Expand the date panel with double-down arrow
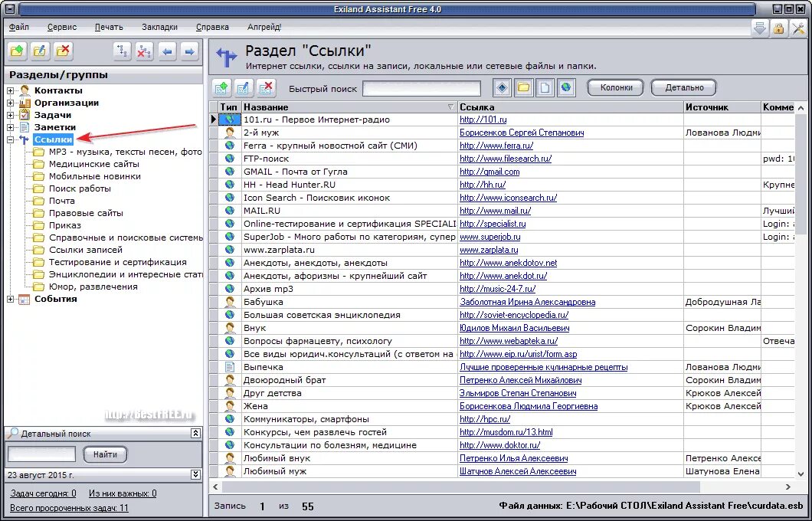812x521 pixels. pyautogui.click(x=195, y=474)
